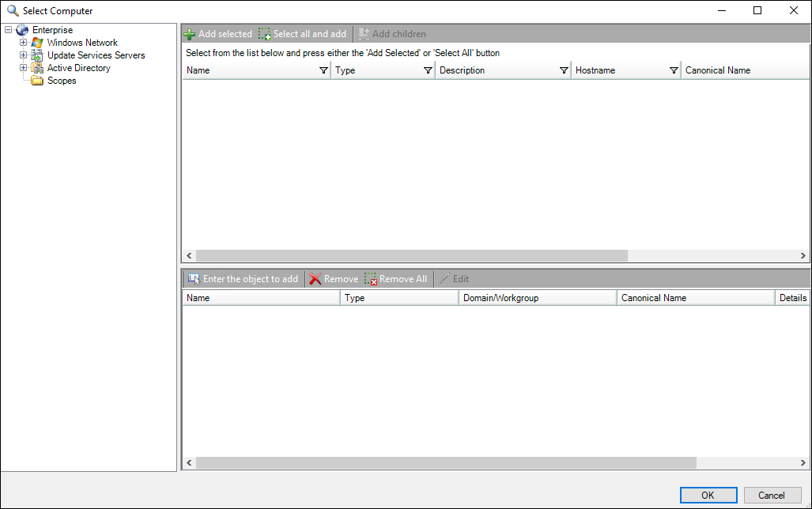Expand the Windows Network node
Viewport: 812px width, 509px height.
(x=23, y=42)
